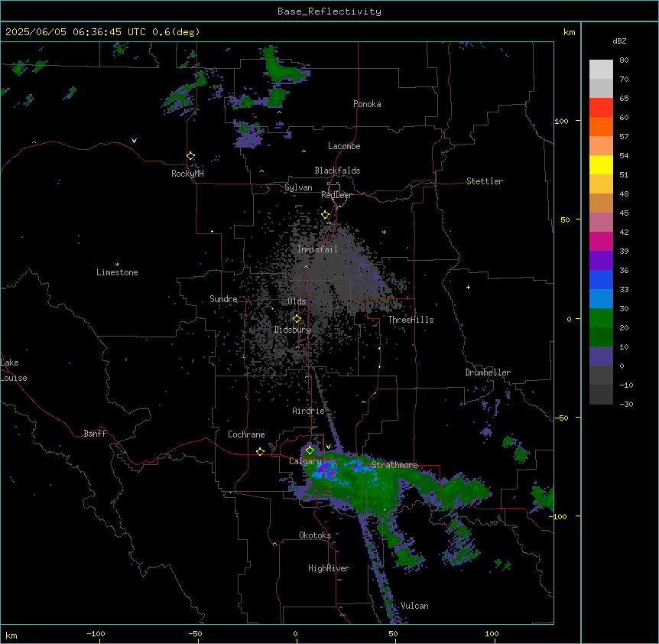Image resolution: width=659 pixels, height=644 pixels.
Task: Click the Blackfalds town label
Action: coord(337,171)
